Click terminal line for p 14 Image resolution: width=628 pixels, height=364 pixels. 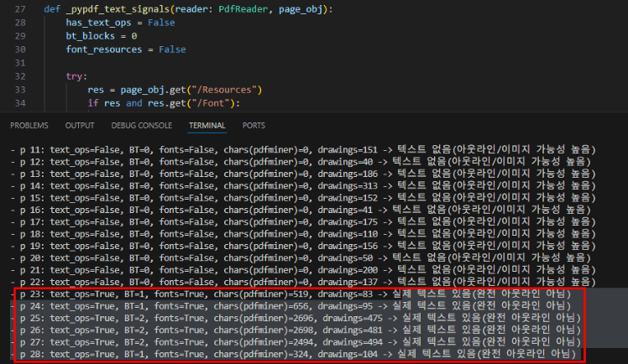(x=303, y=186)
